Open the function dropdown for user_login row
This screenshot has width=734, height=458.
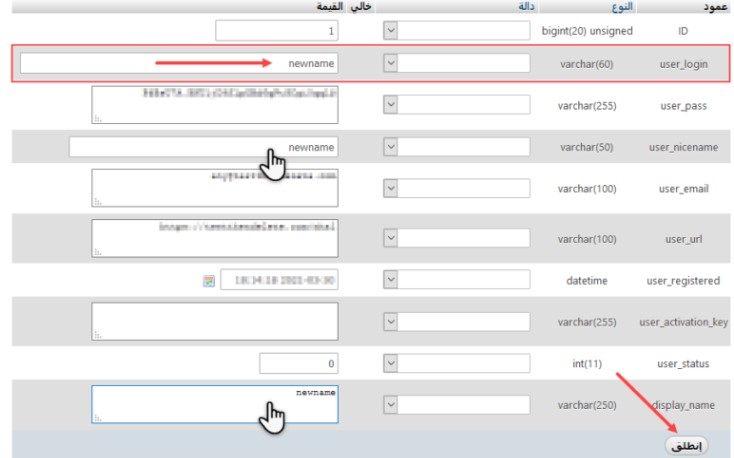tap(456, 63)
